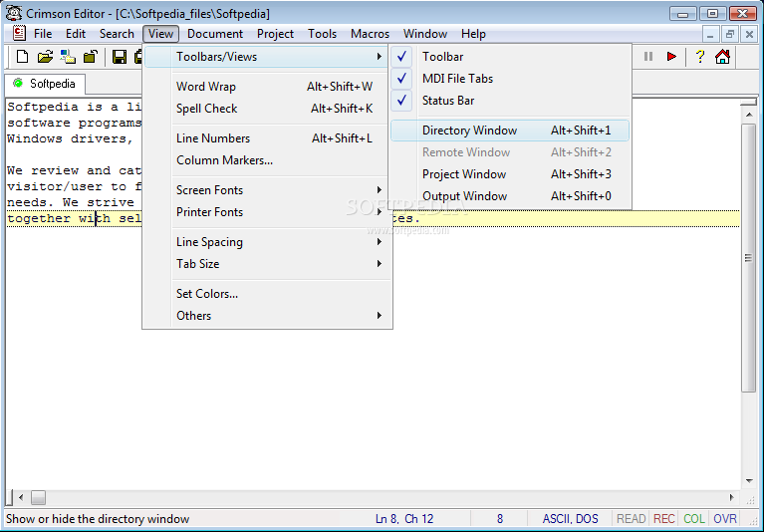Click the document icon left of File menu
Screen dimensions: 764x532
[19, 33]
